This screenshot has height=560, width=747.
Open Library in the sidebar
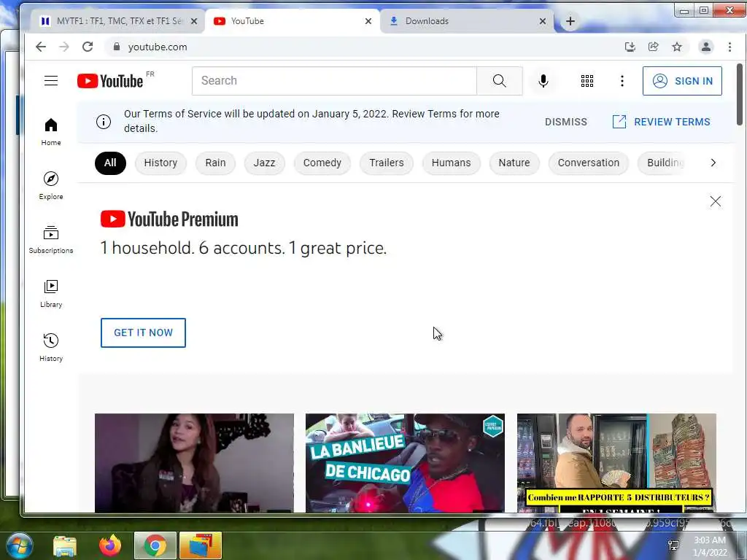pos(51,293)
